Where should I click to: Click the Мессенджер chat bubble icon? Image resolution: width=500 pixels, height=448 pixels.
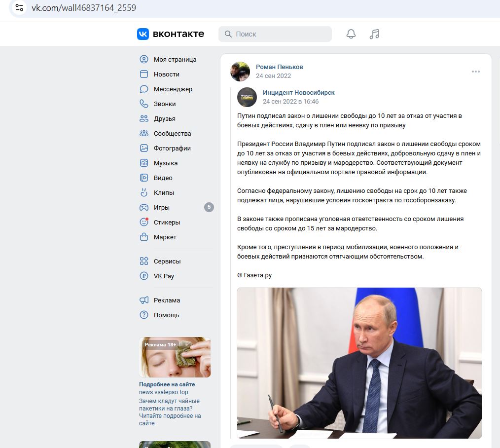[144, 89]
